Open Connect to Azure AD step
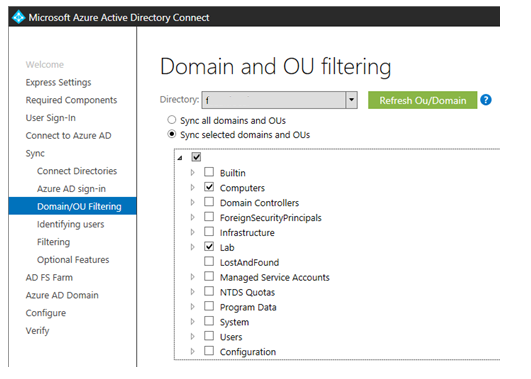Viewport: 531px width, 379px height. (68, 135)
